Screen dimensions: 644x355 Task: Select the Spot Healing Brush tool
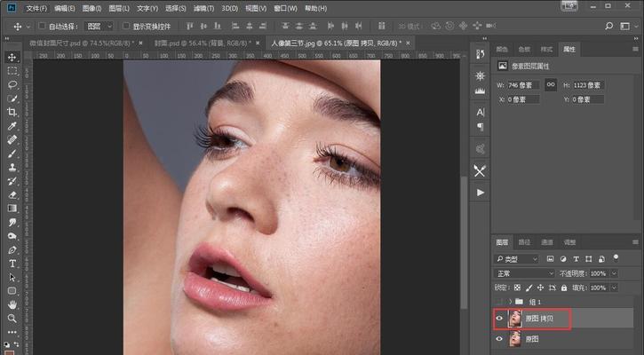12,139
